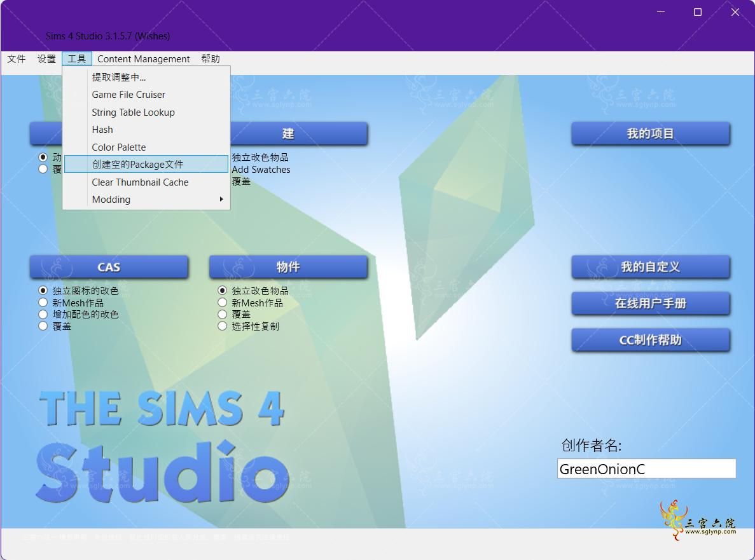Image resolution: width=755 pixels, height=560 pixels.
Task: Open 我的自定义
Action: point(651,267)
